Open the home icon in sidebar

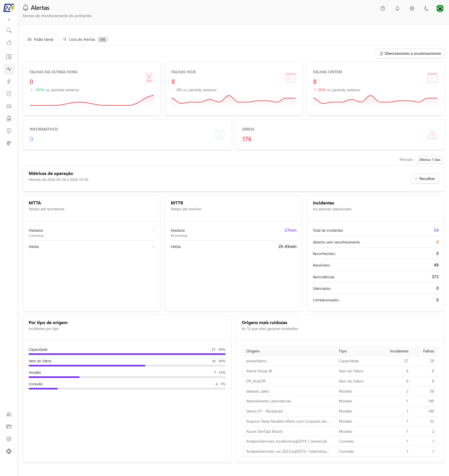(x=9, y=43)
